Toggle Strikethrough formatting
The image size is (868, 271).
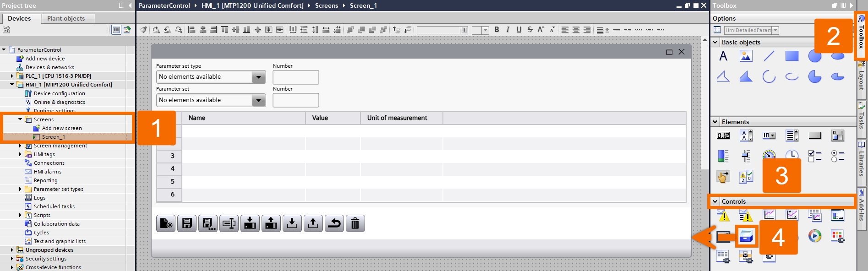[x=530, y=30]
